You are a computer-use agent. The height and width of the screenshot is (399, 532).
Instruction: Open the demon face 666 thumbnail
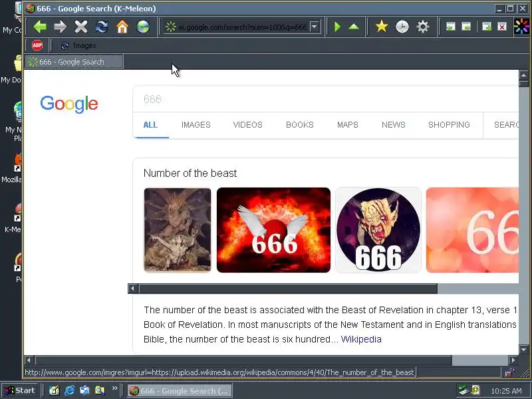pos(378,230)
